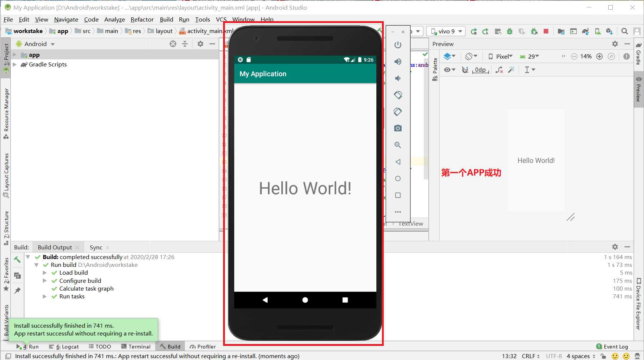
Task: Toggle view options eye in Preview toolbar
Action: point(450,70)
